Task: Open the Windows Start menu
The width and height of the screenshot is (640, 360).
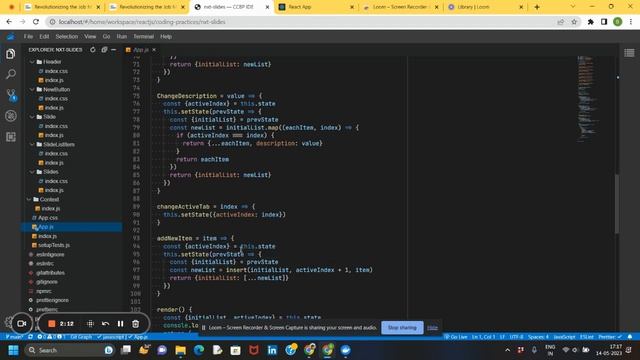Action: pyautogui.click(x=13, y=350)
